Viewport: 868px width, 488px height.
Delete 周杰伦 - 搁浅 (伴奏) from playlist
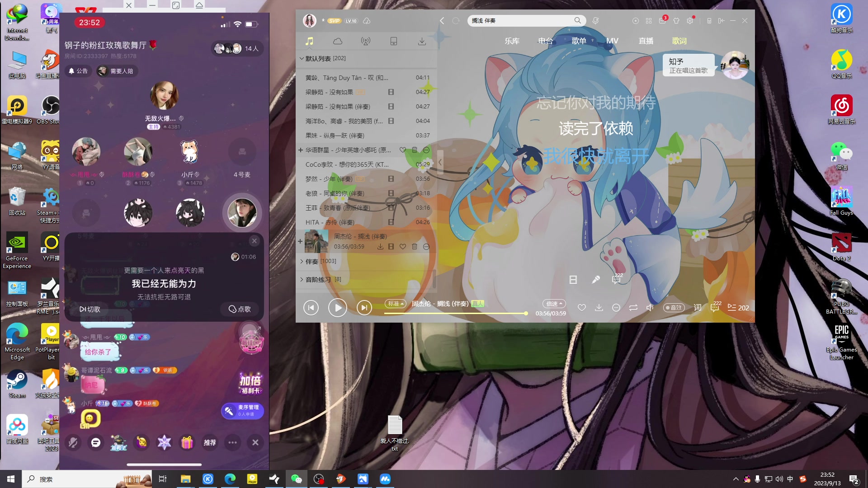click(415, 247)
